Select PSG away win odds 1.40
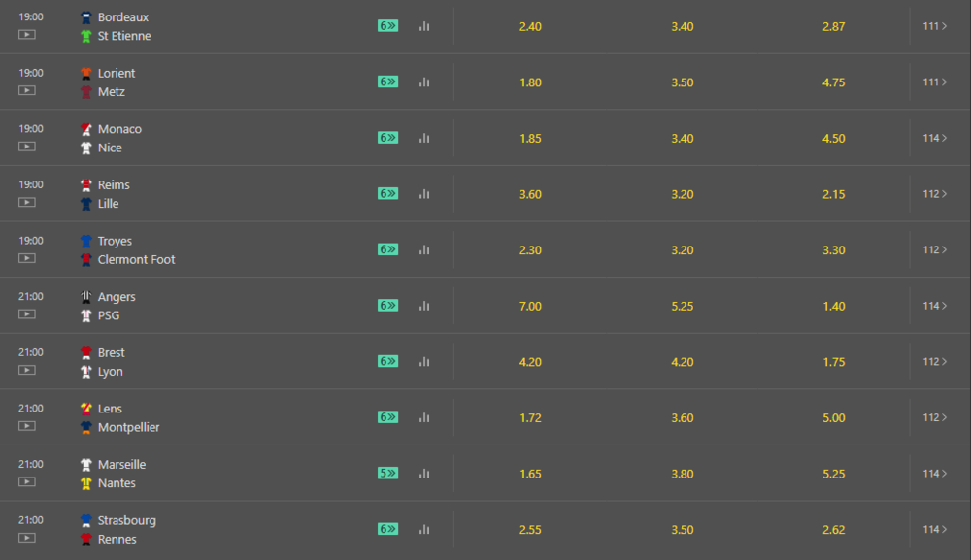The width and height of the screenshot is (971, 560). coord(834,306)
